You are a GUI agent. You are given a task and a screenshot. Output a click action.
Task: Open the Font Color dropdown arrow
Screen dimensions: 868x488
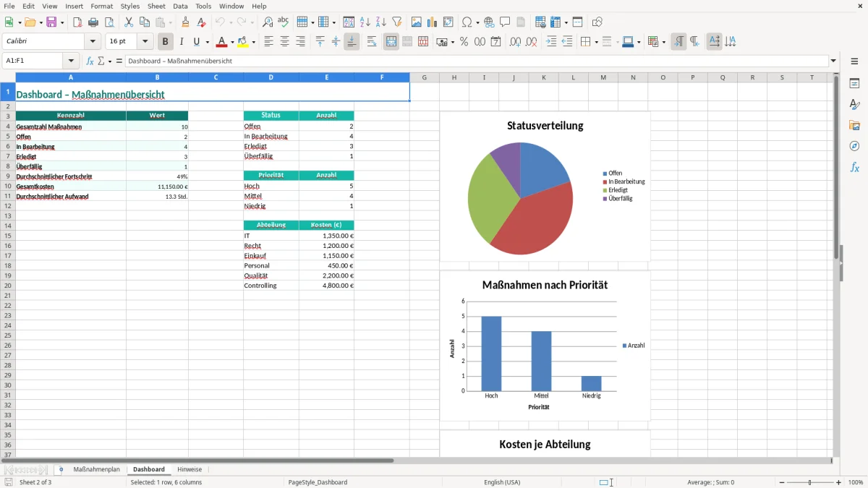(232, 42)
